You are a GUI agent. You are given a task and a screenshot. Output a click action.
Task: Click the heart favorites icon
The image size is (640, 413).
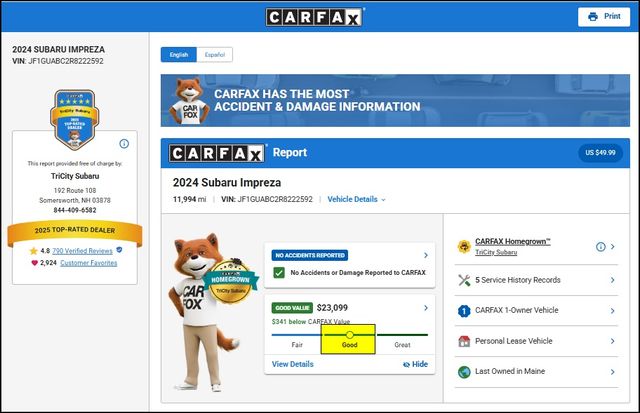pyautogui.click(x=34, y=263)
